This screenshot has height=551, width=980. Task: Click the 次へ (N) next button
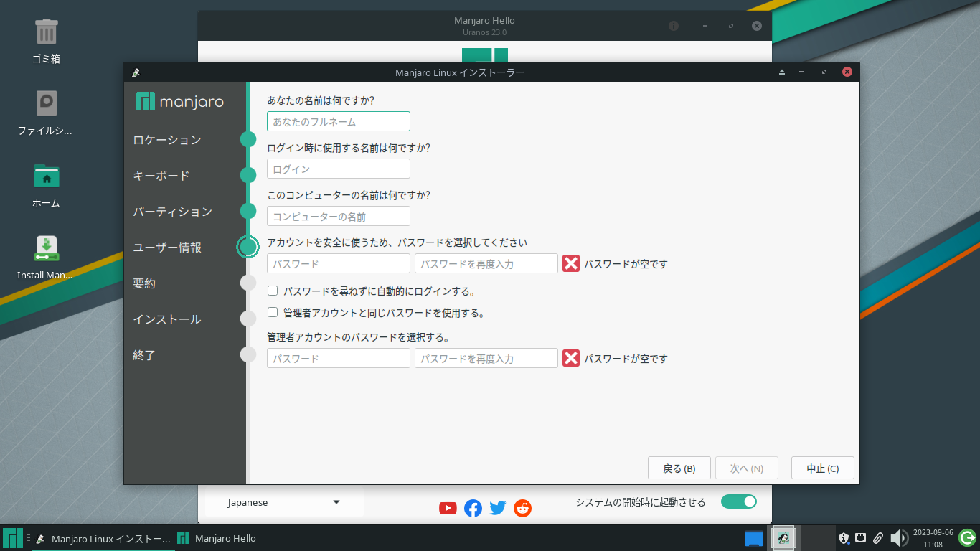747,468
